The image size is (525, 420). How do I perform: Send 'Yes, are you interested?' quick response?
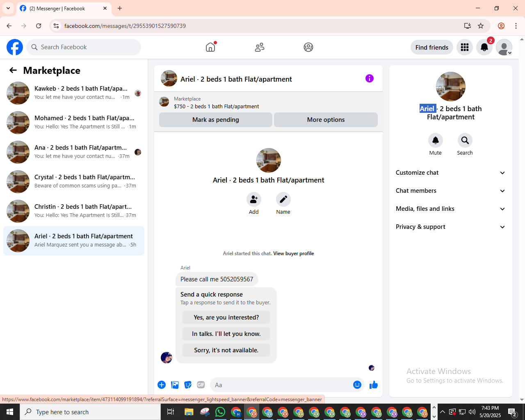coord(226,317)
